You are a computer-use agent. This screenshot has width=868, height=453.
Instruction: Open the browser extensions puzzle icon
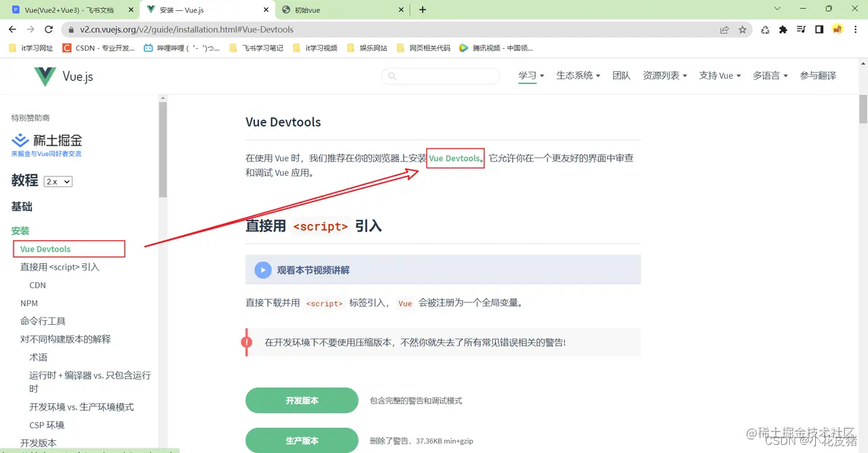point(782,30)
